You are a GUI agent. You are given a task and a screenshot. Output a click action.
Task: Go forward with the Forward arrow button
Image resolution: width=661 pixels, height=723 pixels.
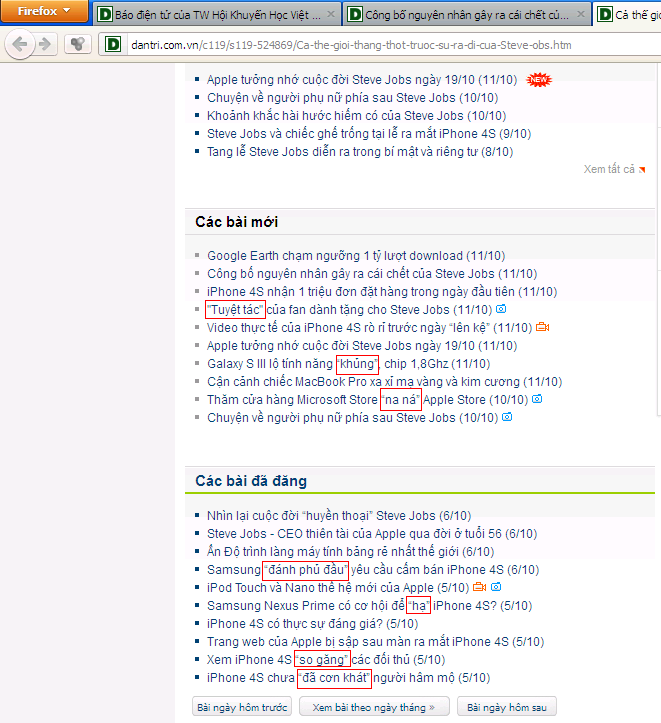45,44
